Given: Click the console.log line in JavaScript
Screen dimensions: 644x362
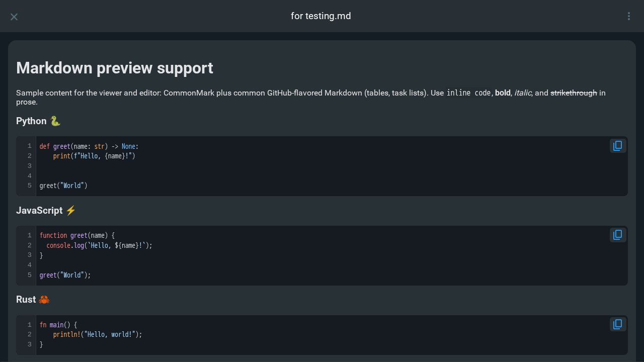Looking at the screenshot, I should pyautogui.click(x=99, y=245).
